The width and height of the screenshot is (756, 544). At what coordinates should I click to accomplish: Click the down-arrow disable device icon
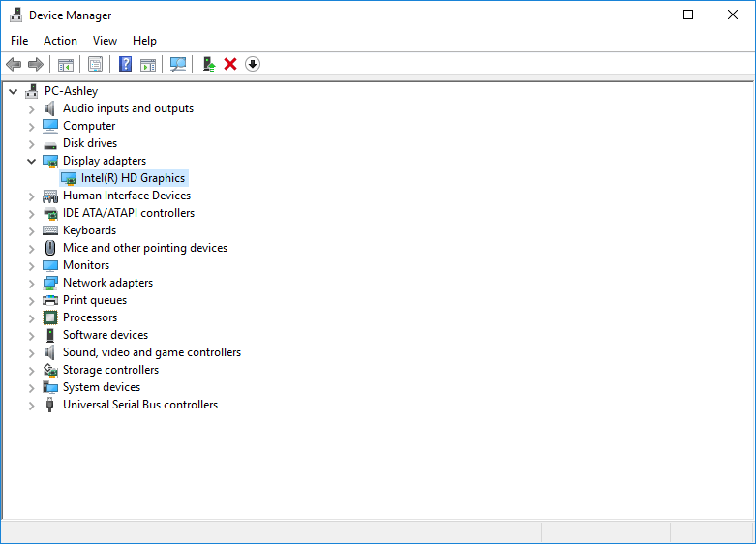coord(253,64)
